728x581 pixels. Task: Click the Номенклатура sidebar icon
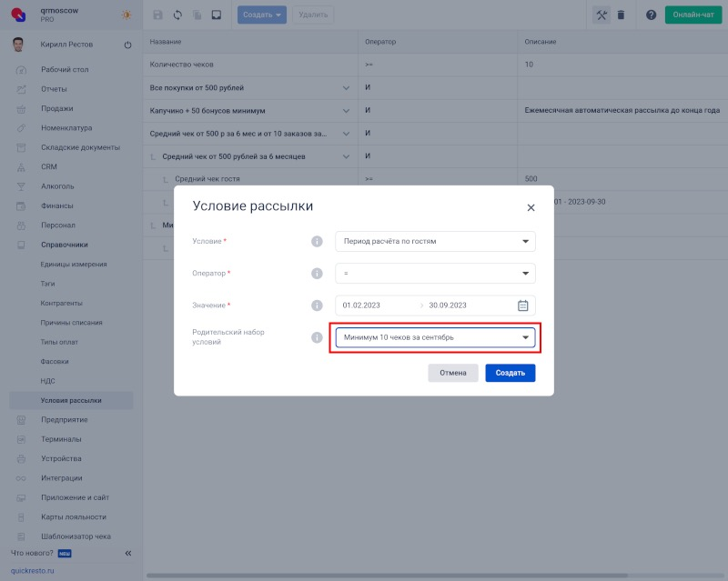(21, 128)
